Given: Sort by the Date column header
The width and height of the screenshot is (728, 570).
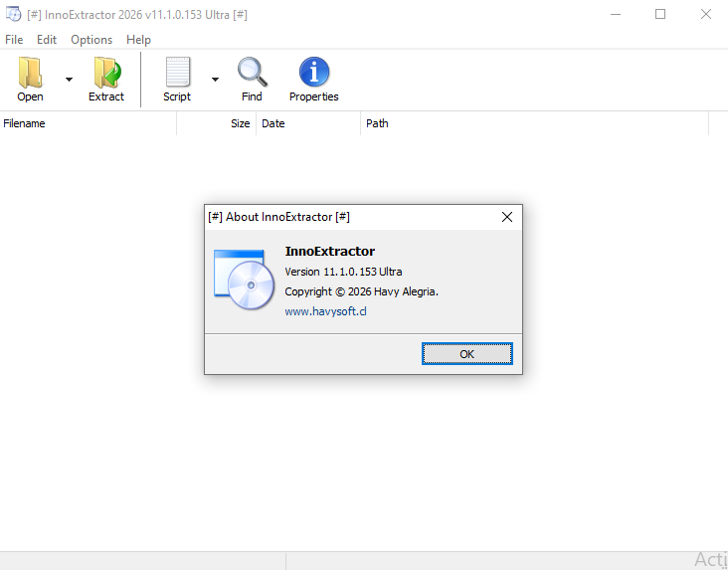Looking at the screenshot, I should click(x=308, y=123).
